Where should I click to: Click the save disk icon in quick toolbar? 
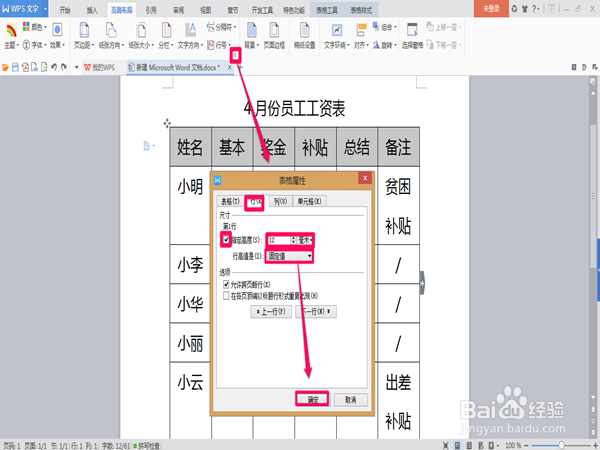tap(15, 67)
